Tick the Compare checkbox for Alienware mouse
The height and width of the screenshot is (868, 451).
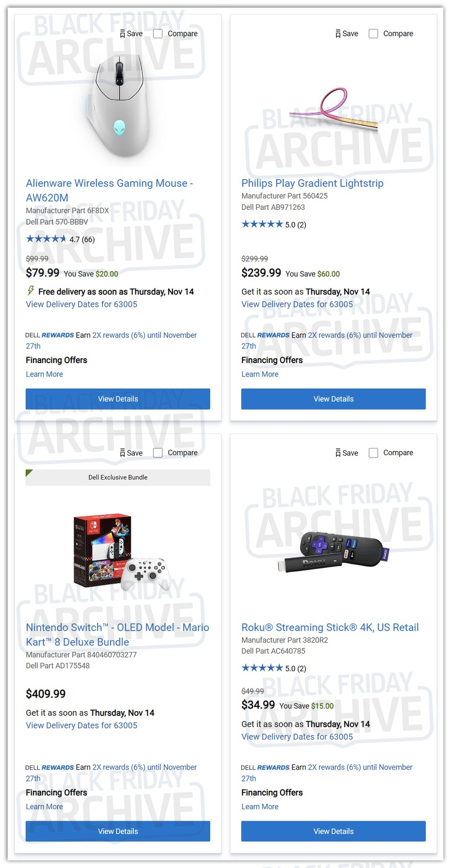[158, 34]
